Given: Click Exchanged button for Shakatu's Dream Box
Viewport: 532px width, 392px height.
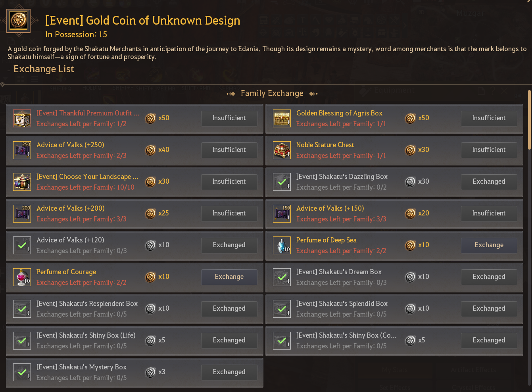Looking at the screenshot, I should pyautogui.click(x=489, y=277).
